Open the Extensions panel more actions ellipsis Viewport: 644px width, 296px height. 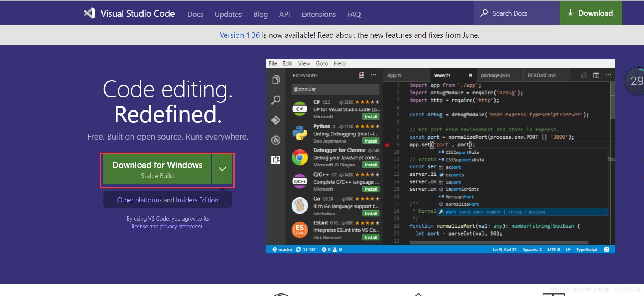[x=373, y=75]
